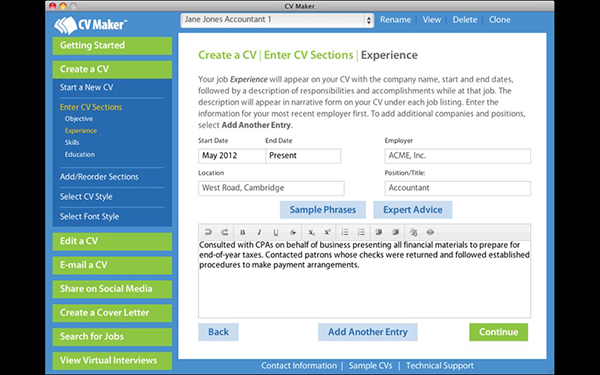Click the CV Maker logo
This screenshot has height=375, width=600.
pyautogui.click(x=90, y=25)
